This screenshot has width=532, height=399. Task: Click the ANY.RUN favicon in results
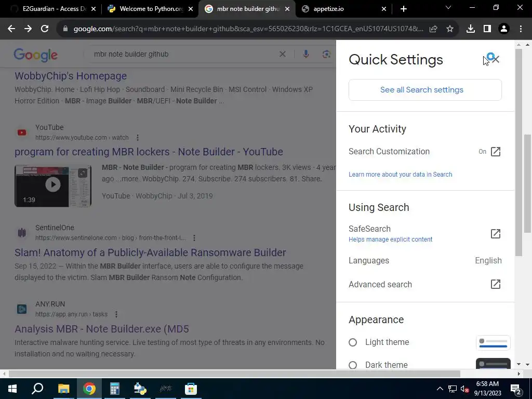[x=22, y=309]
